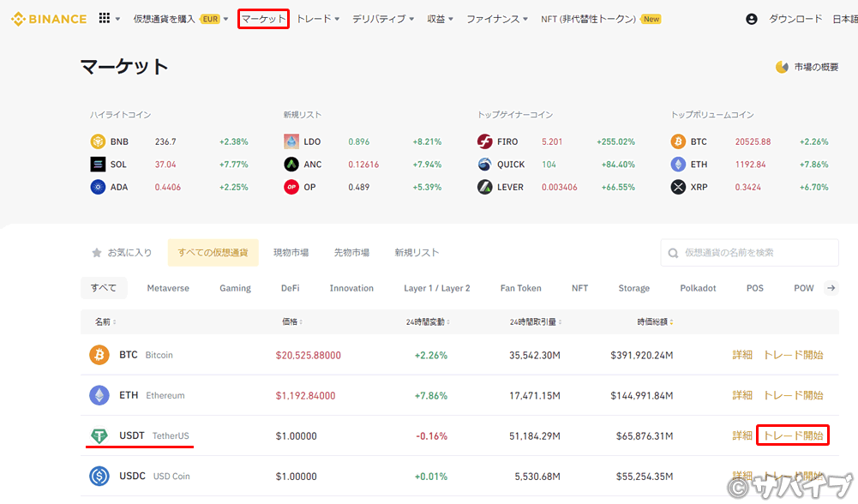Click the BNB coin icon in highlights
The image size is (858, 504).
tap(98, 141)
